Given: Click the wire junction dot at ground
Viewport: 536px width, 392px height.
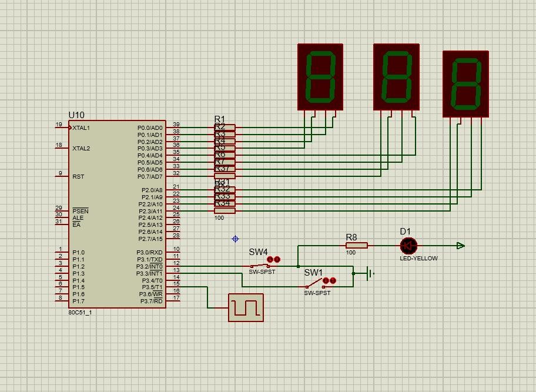Looking at the screenshot, I should click(x=353, y=273).
